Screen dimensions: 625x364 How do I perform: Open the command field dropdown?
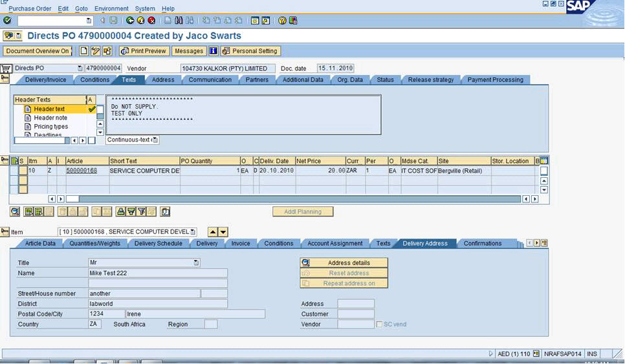pos(89,21)
